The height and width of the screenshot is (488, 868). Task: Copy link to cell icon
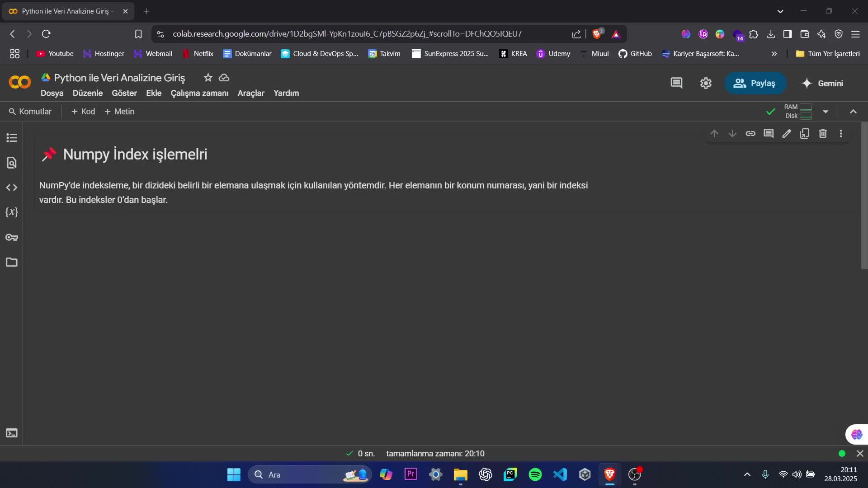click(750, 134)
